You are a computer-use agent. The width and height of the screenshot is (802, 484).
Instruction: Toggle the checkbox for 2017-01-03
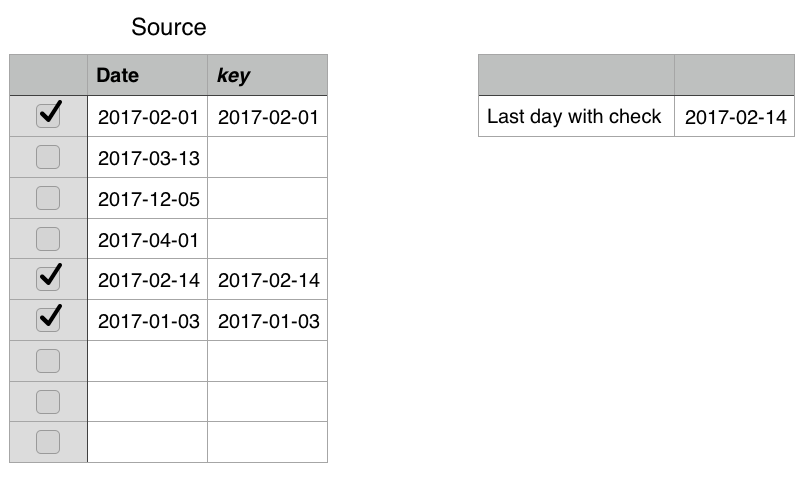48,320
